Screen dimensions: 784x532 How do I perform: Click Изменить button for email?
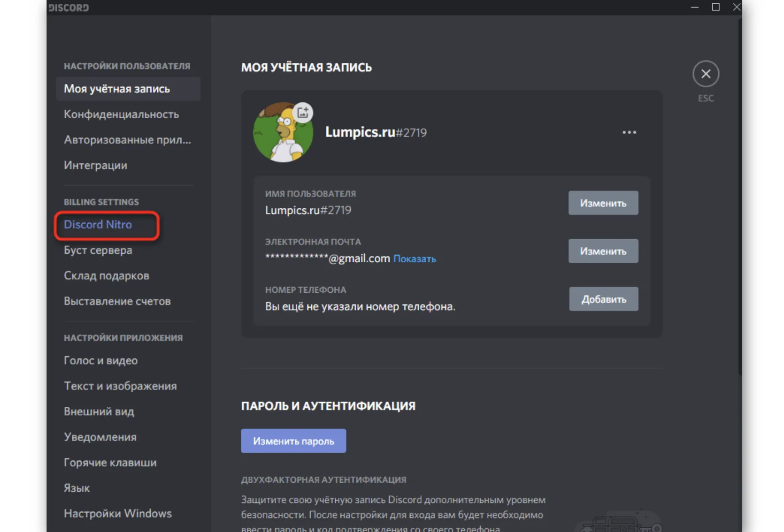click(x=603, y=251)
